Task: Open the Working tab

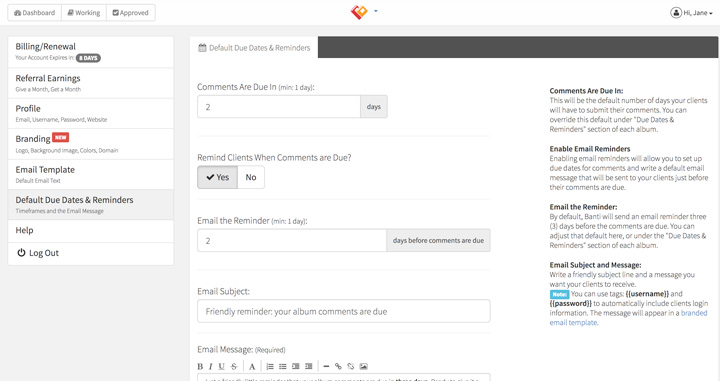Action: click(x=84, y=13)
